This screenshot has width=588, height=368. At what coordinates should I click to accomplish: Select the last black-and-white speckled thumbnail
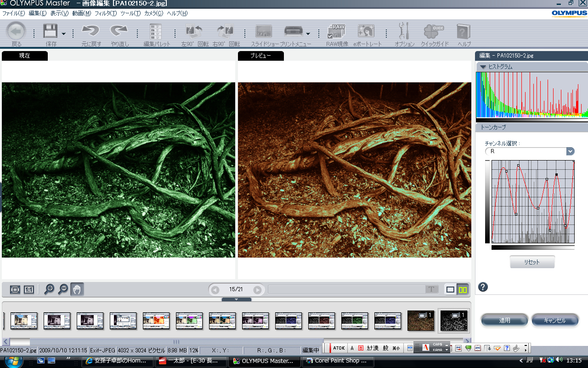point(454,321)
